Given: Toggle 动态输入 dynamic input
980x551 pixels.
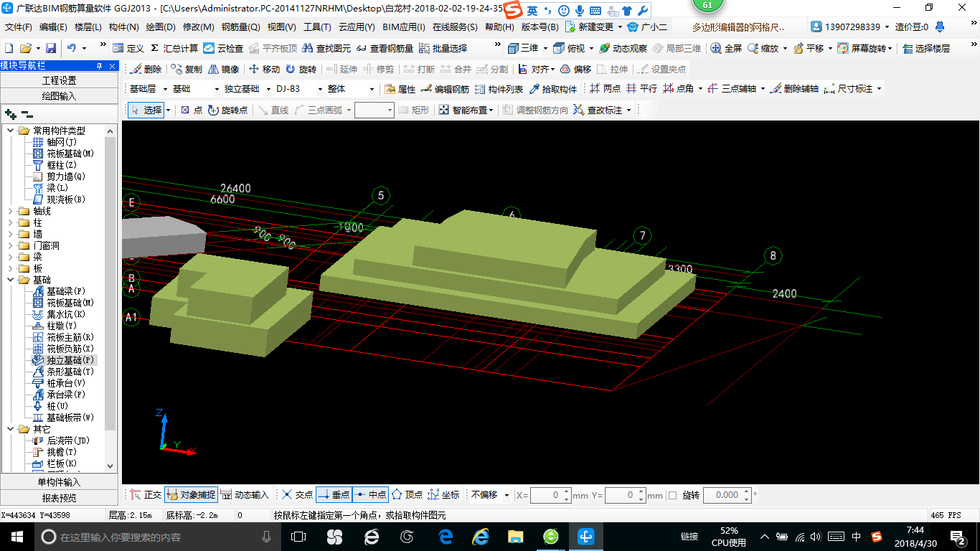Looking at the screenshot, I should [x=244, y=494].
